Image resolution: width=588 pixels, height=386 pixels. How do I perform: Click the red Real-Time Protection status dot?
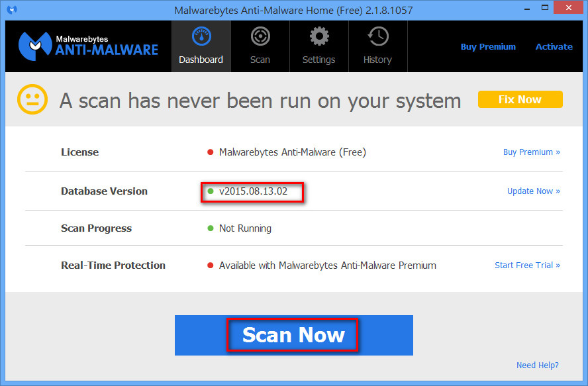pyautogui.click(x=211, y=265)
